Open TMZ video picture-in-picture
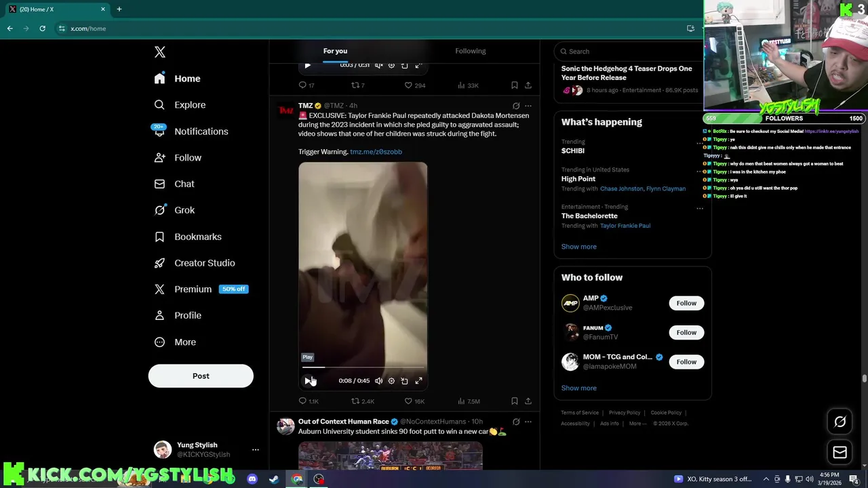This screenshot has height=488, width=868. [404, 381]
